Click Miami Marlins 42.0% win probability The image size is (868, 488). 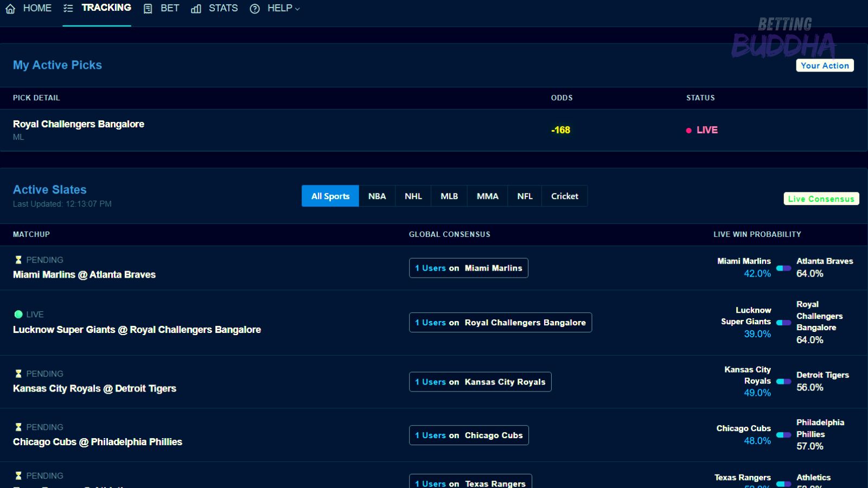coord(757,274)
